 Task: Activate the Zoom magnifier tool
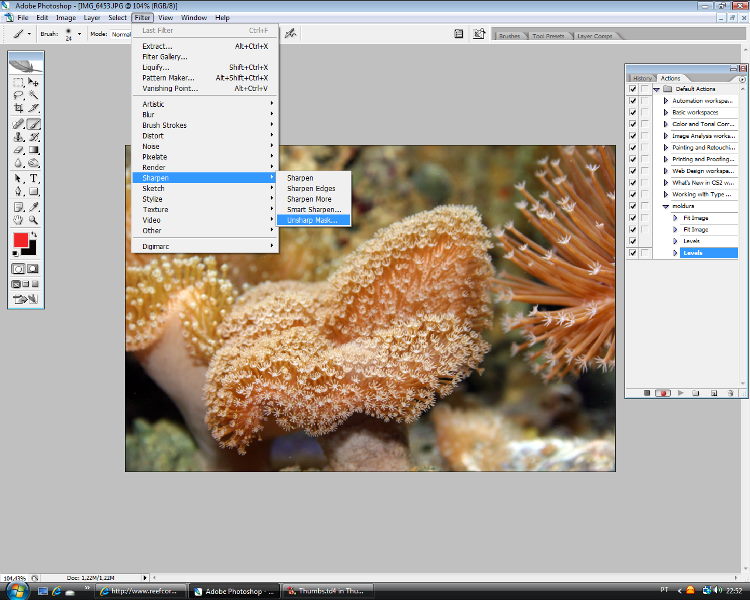click(33, 219)
